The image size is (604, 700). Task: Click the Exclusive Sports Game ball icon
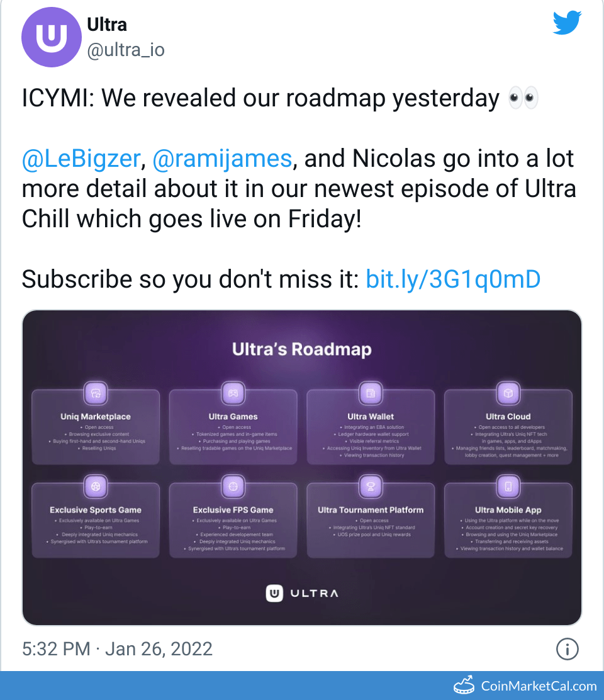[96, 486]
